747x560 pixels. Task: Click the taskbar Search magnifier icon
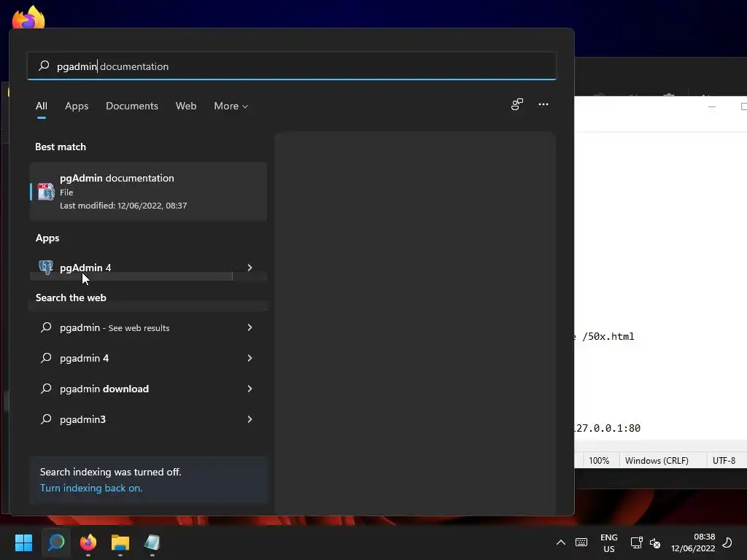tap(55, 542)
